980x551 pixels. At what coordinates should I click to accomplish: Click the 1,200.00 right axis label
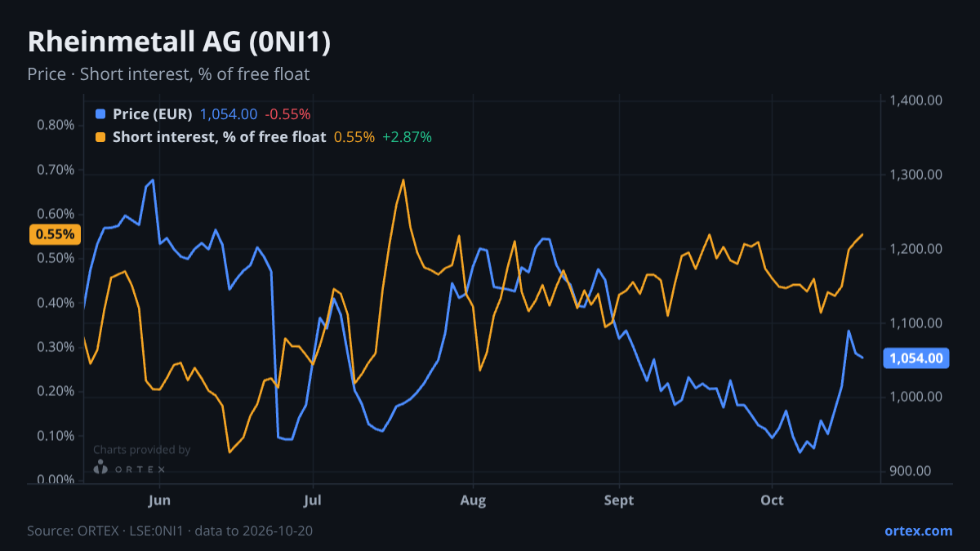point(916,249)
